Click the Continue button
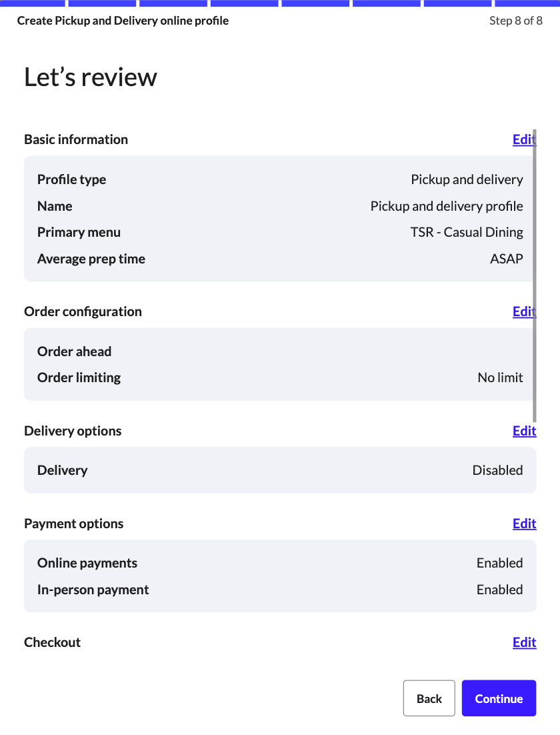The width and height of the screenshot is (560, 735). tap(499, 698)
